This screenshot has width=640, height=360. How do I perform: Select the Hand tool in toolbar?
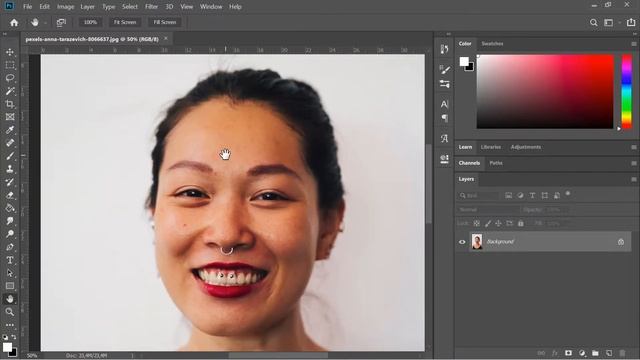pyautogui.click(x=10, y=299)
